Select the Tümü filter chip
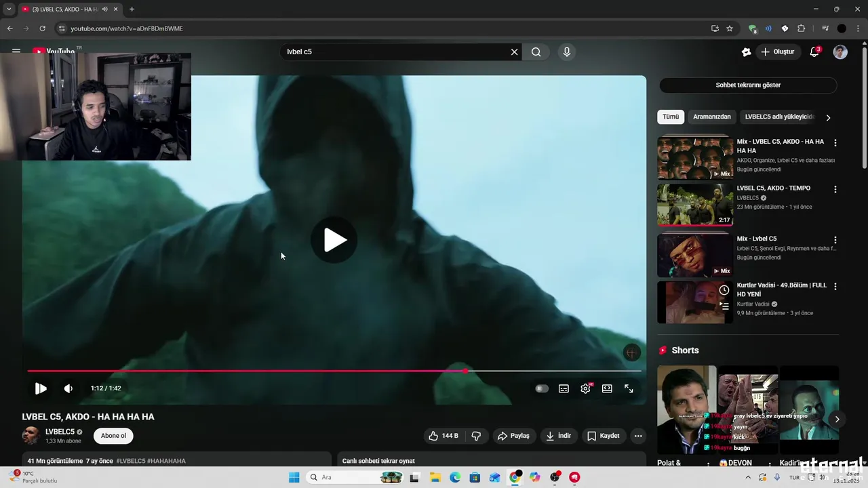The width and height of the screenshot is (868, 488). [x=671, y=117]
